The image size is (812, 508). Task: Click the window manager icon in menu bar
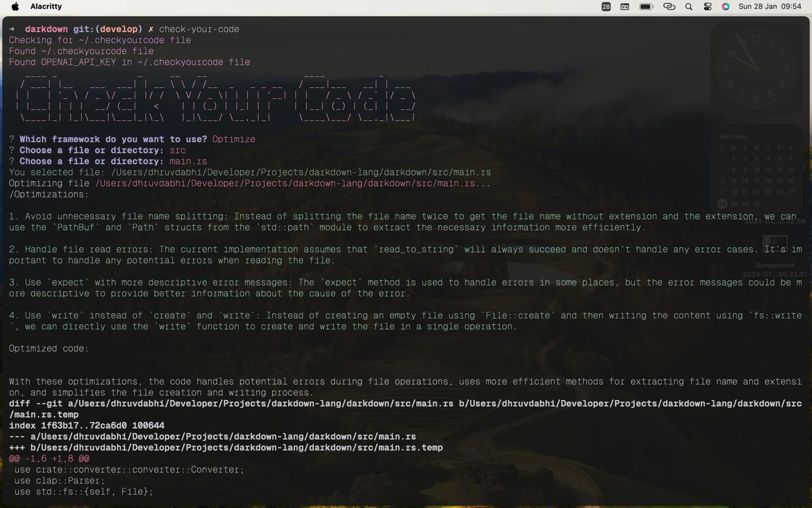[625, 7]
